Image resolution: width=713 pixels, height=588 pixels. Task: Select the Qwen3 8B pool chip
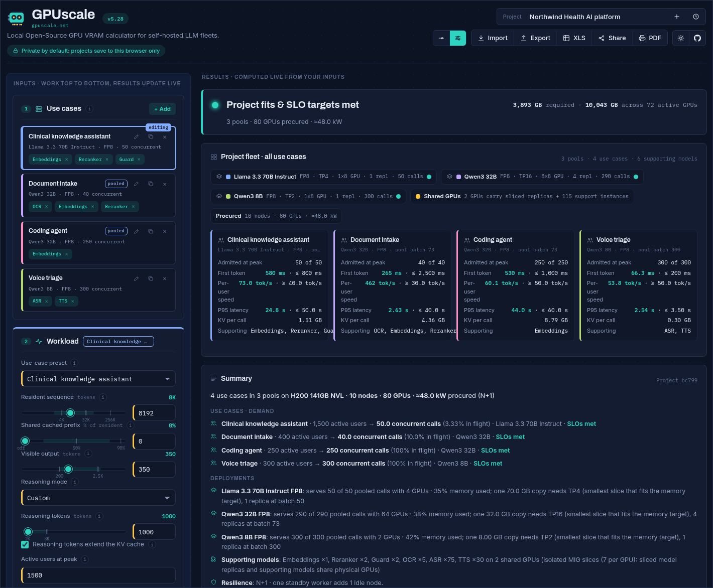[x=308, y=196]
